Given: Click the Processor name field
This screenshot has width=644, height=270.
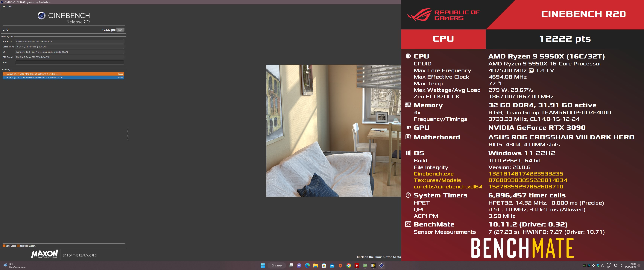Looking at the screenshot, I should [70, 41].
